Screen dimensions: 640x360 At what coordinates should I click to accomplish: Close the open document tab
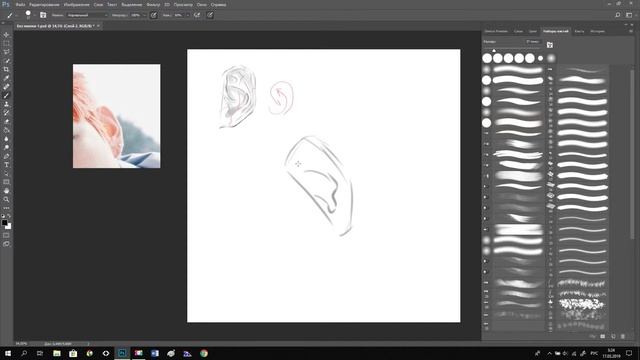[98, 26]
